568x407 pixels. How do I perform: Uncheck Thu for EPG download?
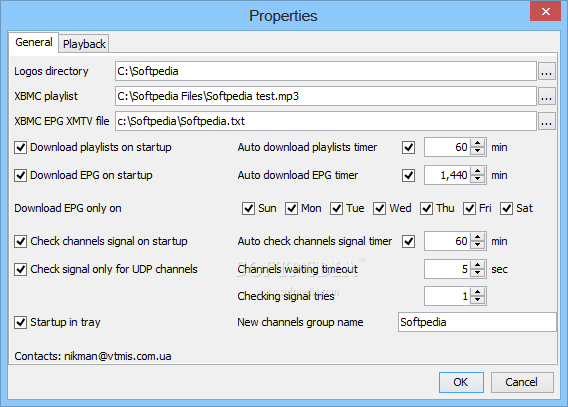click(x=426, y=209)
